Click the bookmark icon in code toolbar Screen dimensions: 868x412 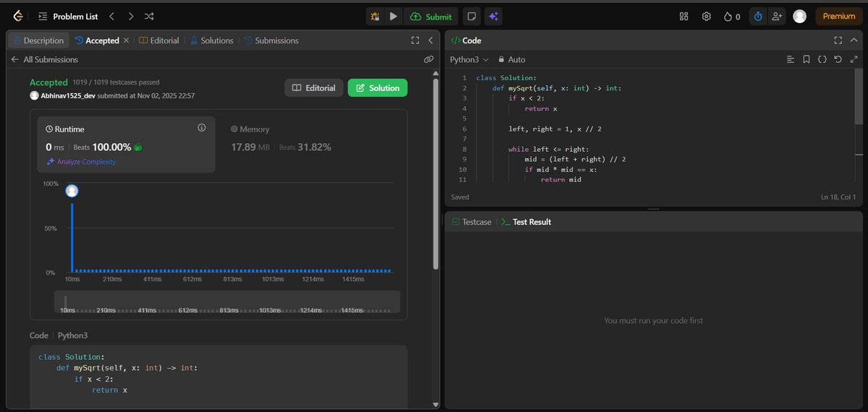coord(807,59)
